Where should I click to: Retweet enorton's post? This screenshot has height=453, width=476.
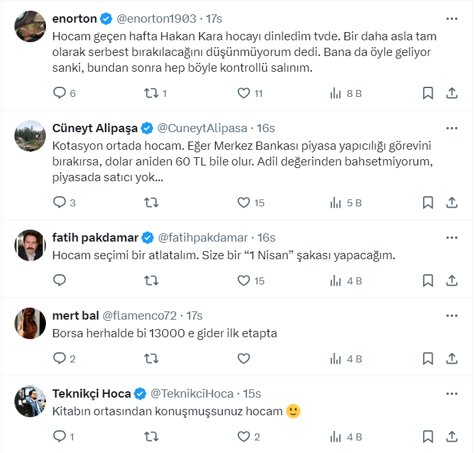tap(151, 93)
